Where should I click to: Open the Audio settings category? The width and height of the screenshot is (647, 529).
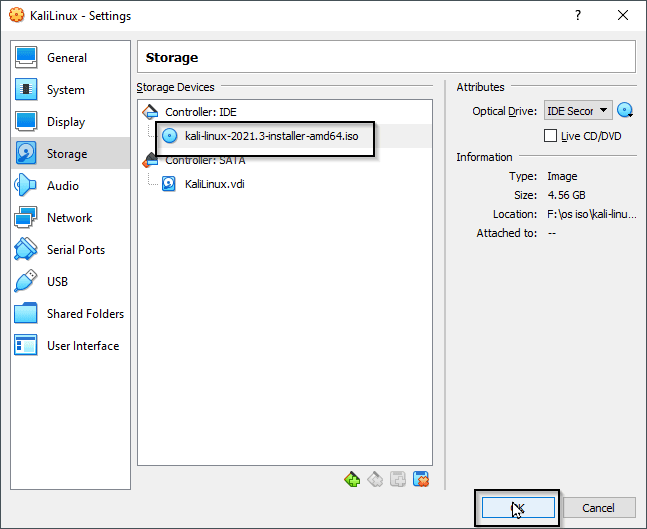click(70, 185)
